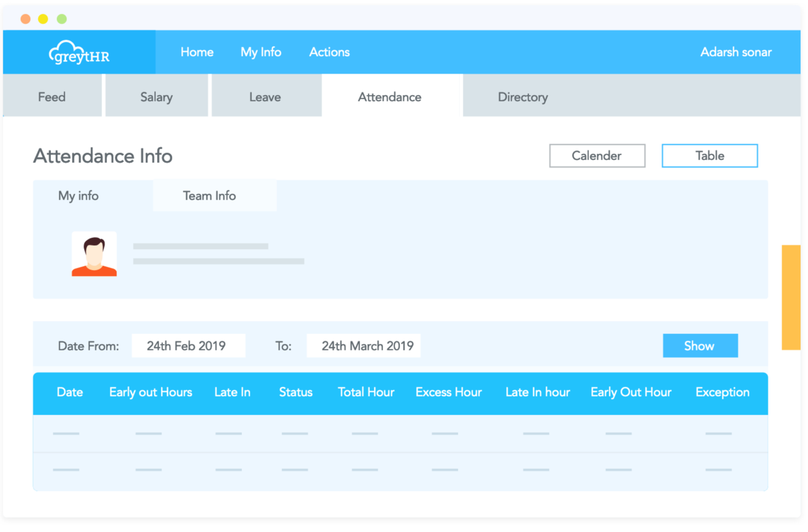Open the Leave tab
This screenshot has width=808, height=532.
click(265, 97)
